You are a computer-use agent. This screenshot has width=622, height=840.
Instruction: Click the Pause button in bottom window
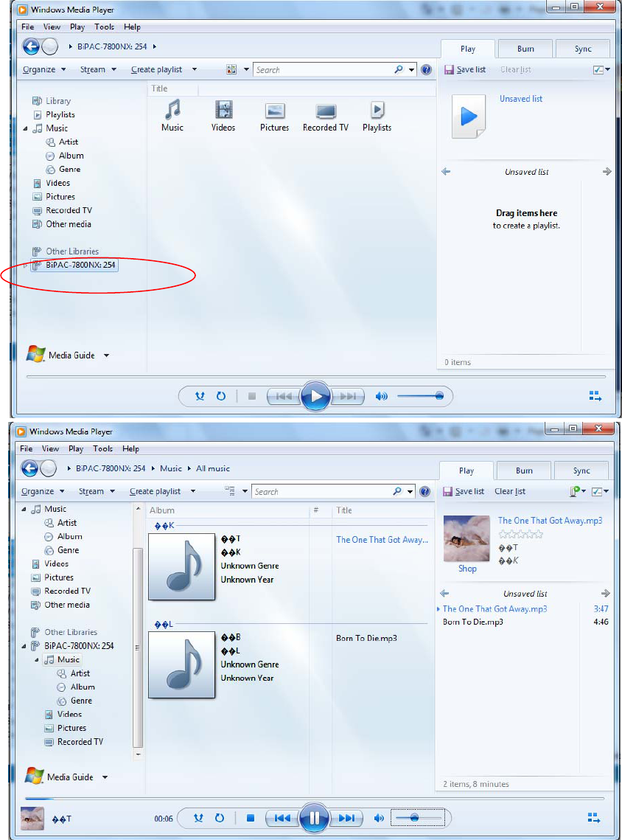pos(314,818)
